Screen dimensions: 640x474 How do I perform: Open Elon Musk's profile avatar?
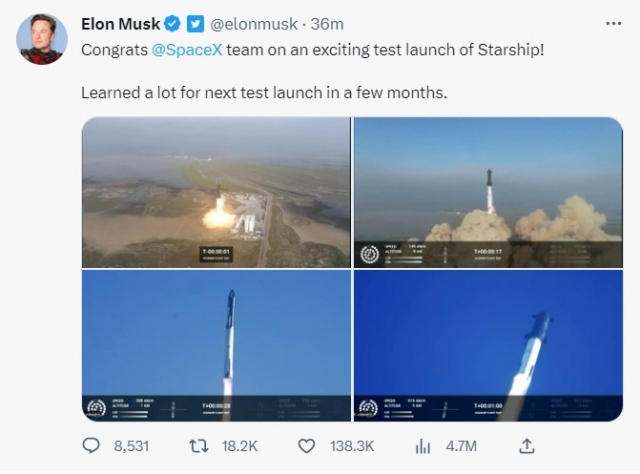click(42, 39)
